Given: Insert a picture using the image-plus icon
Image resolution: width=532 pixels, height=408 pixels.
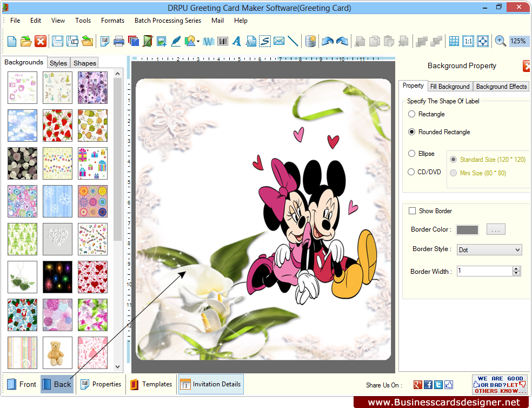Looking at the screenshot, I should [x=162, y=42].
